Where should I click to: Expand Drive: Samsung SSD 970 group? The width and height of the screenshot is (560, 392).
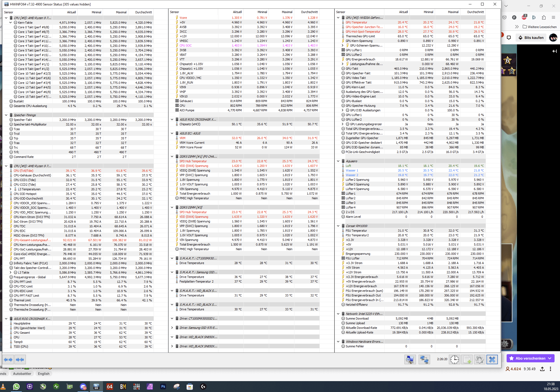pos(172,328)
